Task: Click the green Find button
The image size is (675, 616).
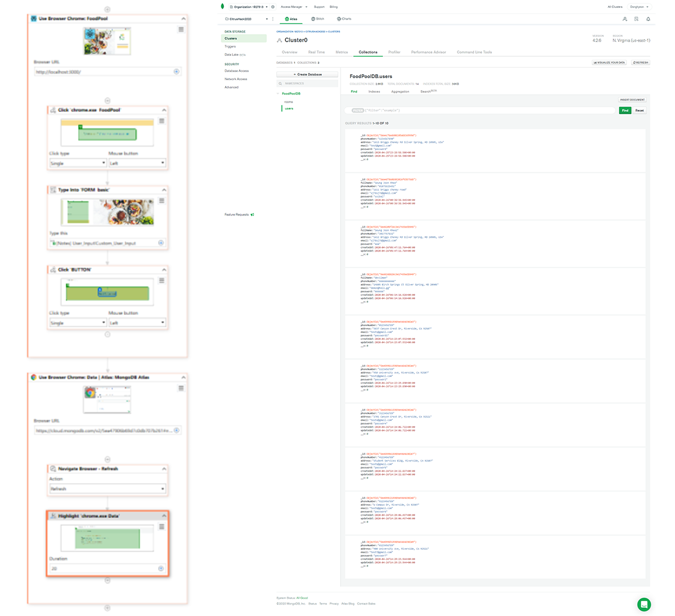Action: (x=625, y=111)
